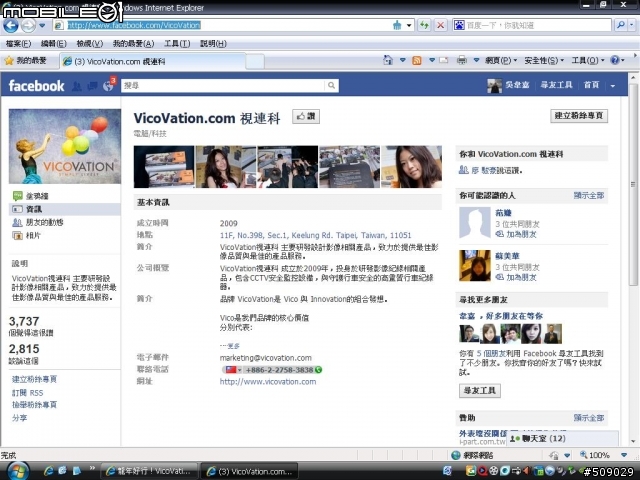
Task: Click the green Refresh page icon
Action: 424,25
